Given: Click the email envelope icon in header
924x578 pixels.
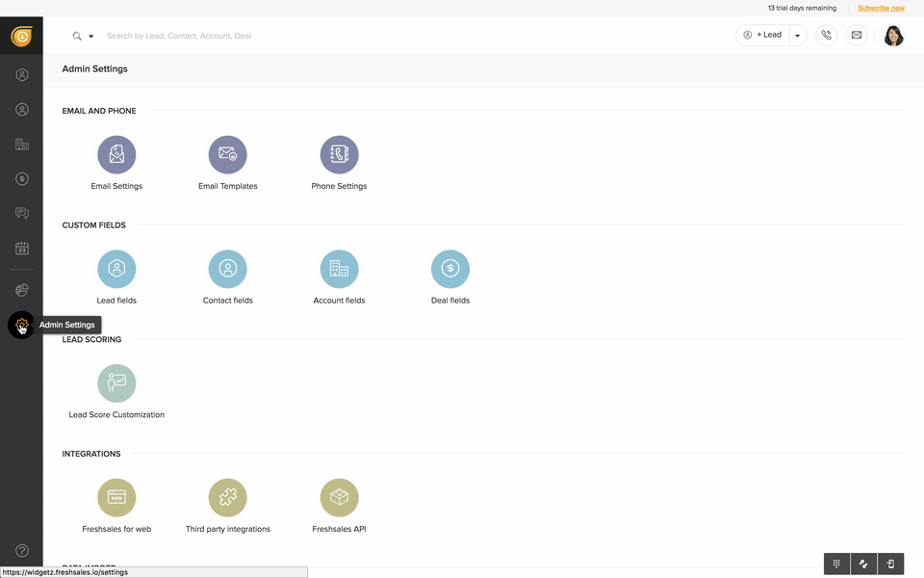Looking at the screenshot, I should click(x=857, y=36).
